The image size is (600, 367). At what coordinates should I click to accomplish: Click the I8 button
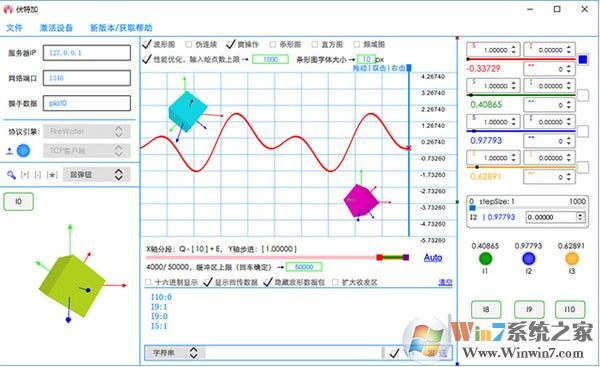tap(486, 309)
